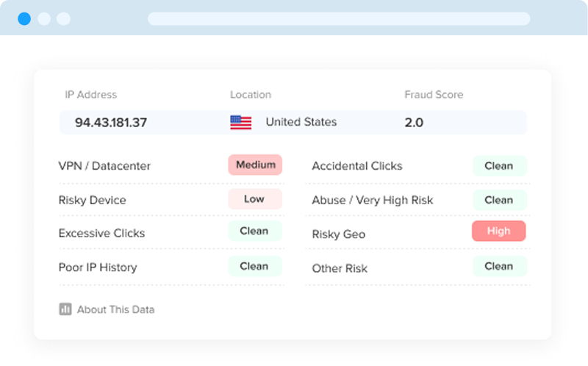
Task: Click the Accidental Clicks label
Action: pyautogui.click(x=357, y=166)
